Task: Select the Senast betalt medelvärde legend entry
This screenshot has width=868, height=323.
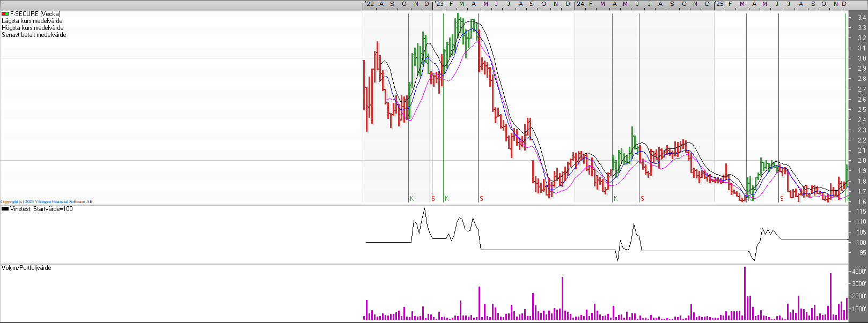Action: point(34,35)
